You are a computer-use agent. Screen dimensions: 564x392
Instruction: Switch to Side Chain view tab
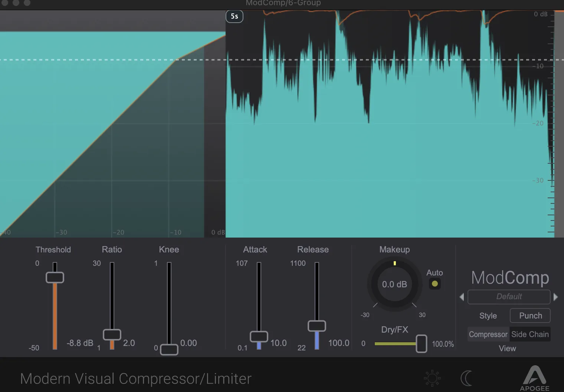(x=530, y=334)
